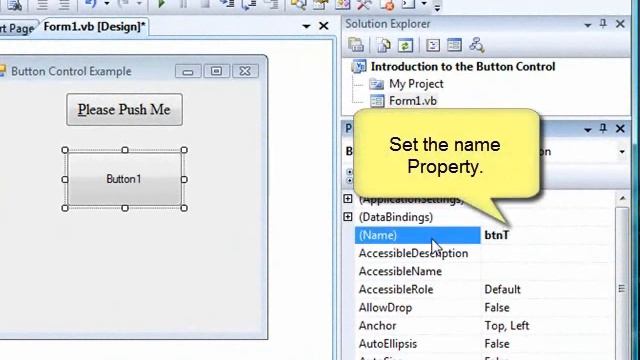The image size is (640, 360).
Task: Click the Stop Debugging square icon
Action: point(205,4)
